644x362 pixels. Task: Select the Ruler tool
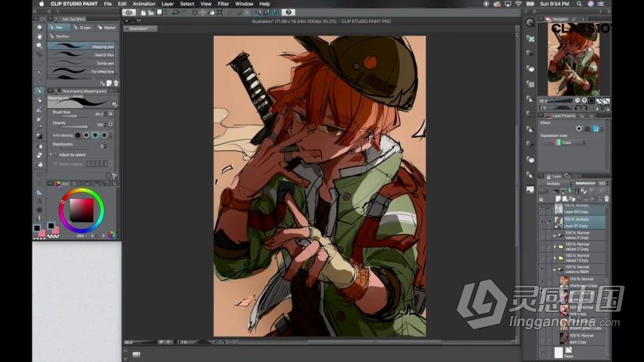(40, 192)
